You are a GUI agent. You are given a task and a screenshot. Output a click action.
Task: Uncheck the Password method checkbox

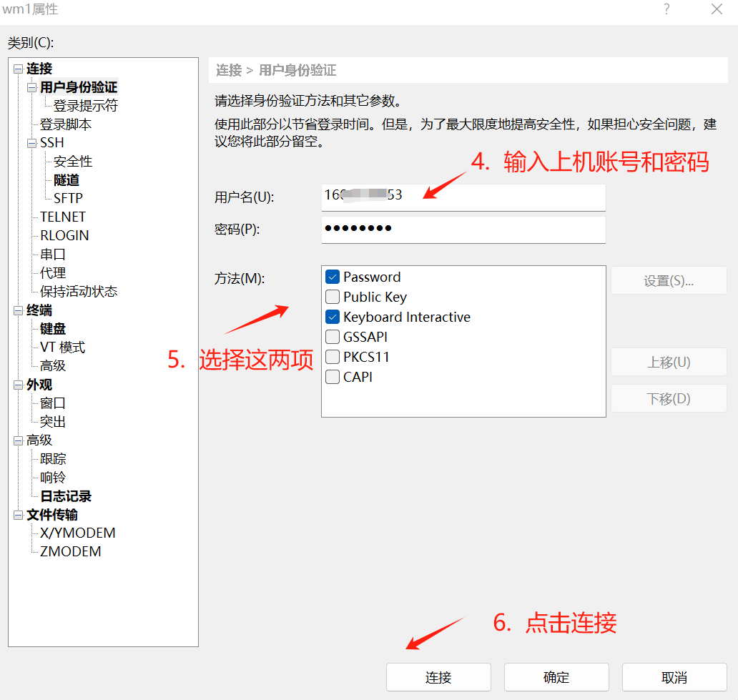pos(333,277)
